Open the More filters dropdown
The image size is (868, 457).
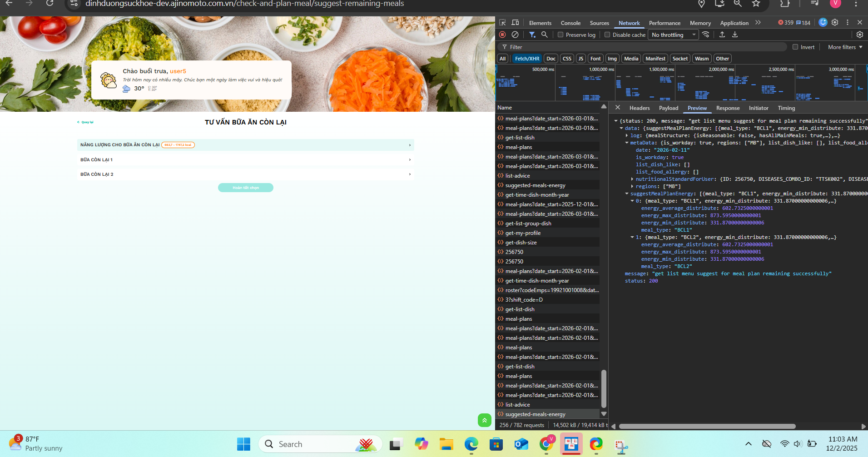(845, 47)
